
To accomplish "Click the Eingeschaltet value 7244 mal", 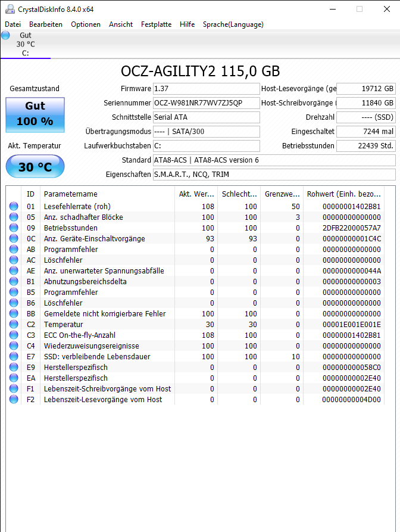I will [366, 132].
